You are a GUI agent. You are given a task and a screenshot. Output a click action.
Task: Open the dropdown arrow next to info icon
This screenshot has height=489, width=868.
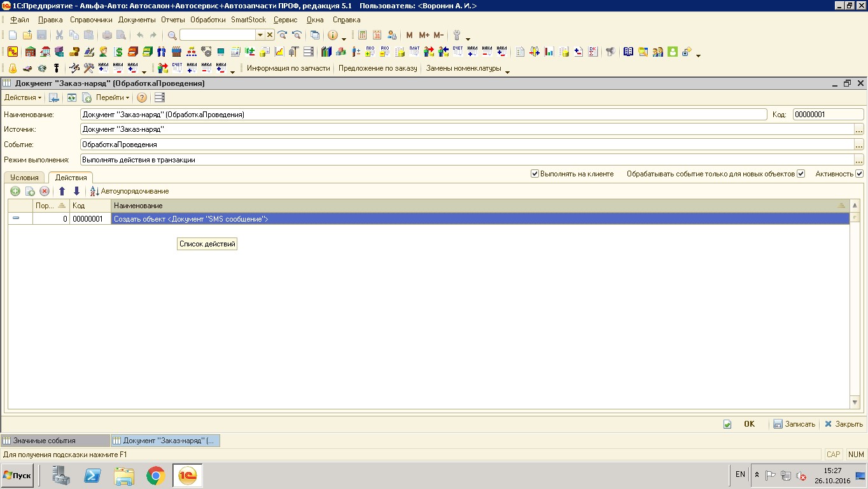pyautogui.click(x=344, y=38)
